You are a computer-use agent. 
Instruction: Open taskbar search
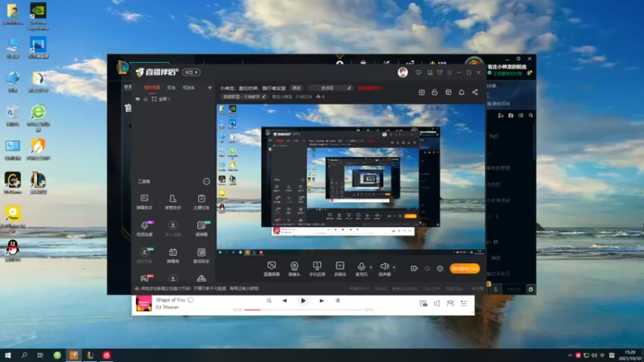click(24, 356)
